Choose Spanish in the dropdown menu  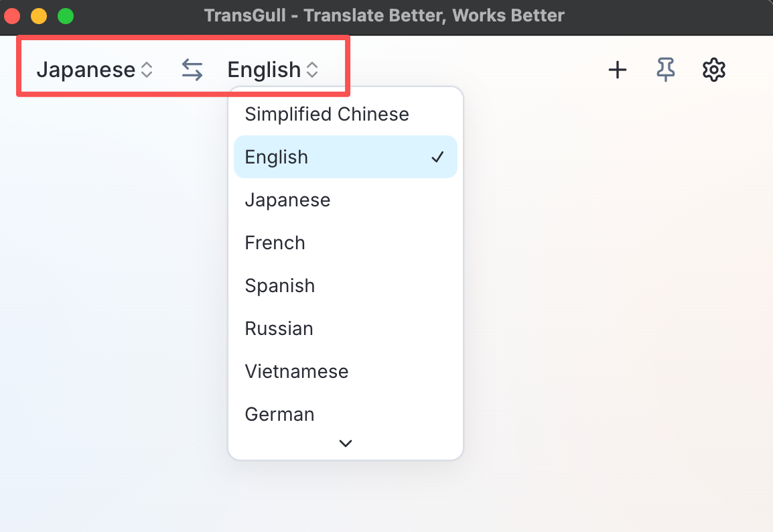coord(280,285)
